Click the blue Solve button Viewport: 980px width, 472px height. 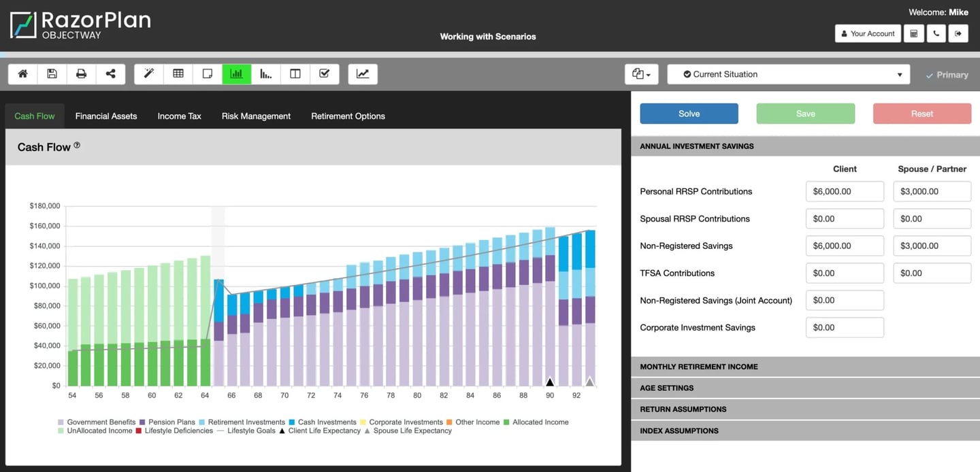[689, 114]
